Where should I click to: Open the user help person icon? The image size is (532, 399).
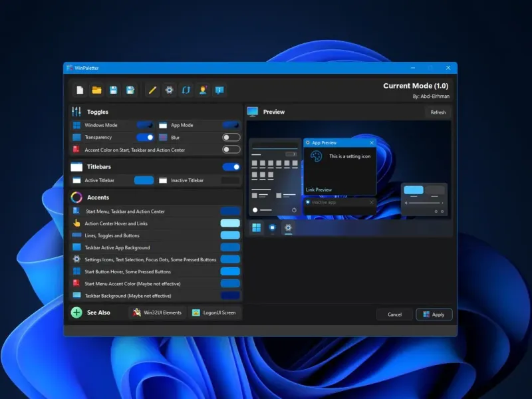coord(203,90)
